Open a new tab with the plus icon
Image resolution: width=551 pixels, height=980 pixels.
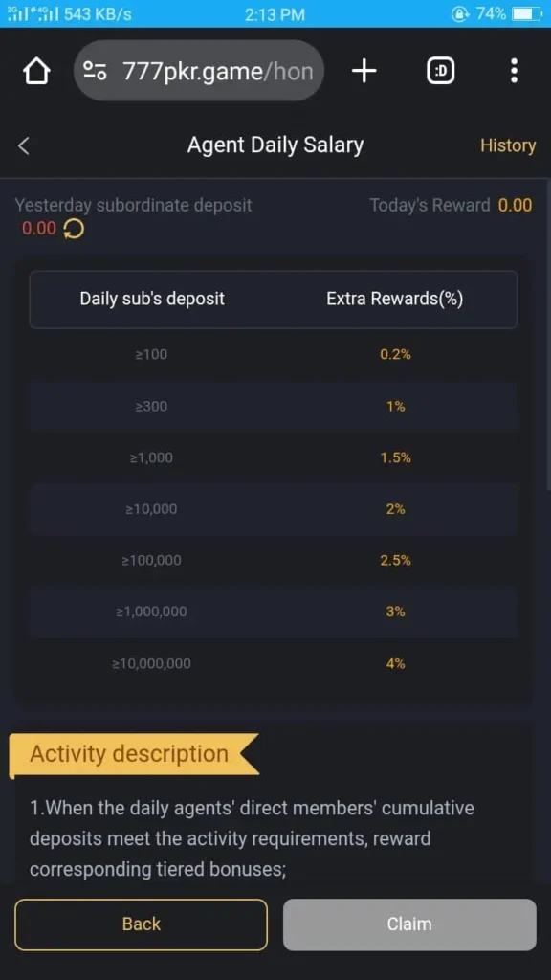[x=364, y=70]
